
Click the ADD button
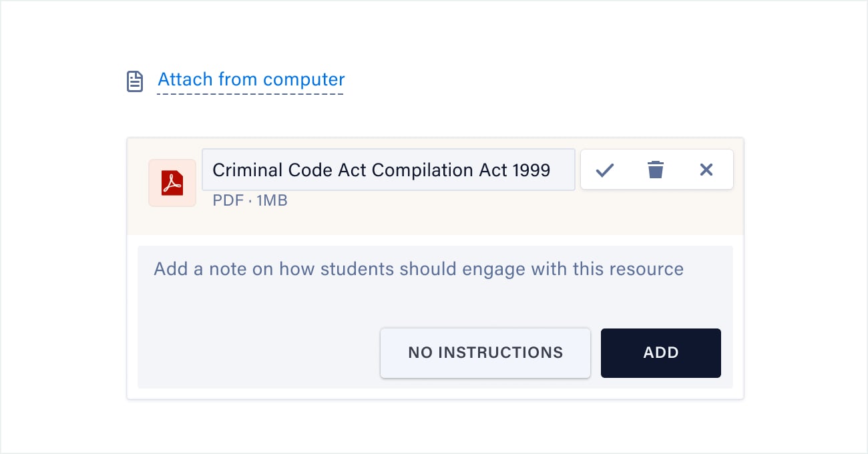(660, 353)
